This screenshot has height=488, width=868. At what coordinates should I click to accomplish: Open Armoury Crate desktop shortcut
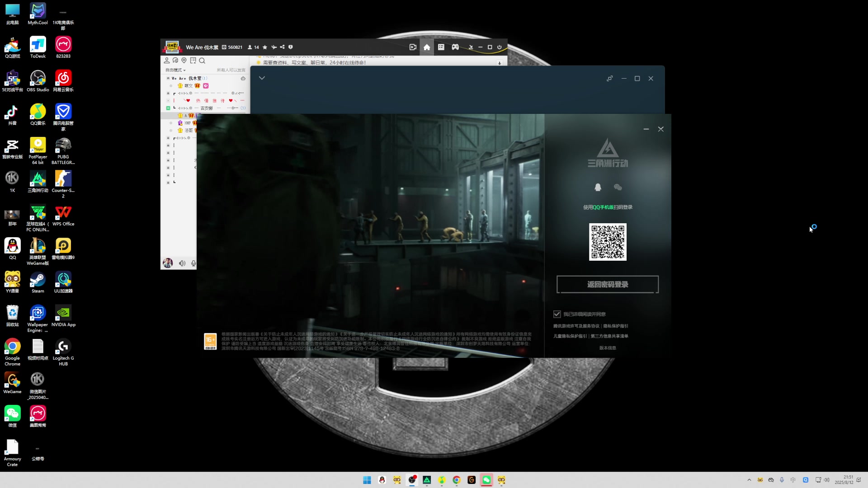(12, 453)
